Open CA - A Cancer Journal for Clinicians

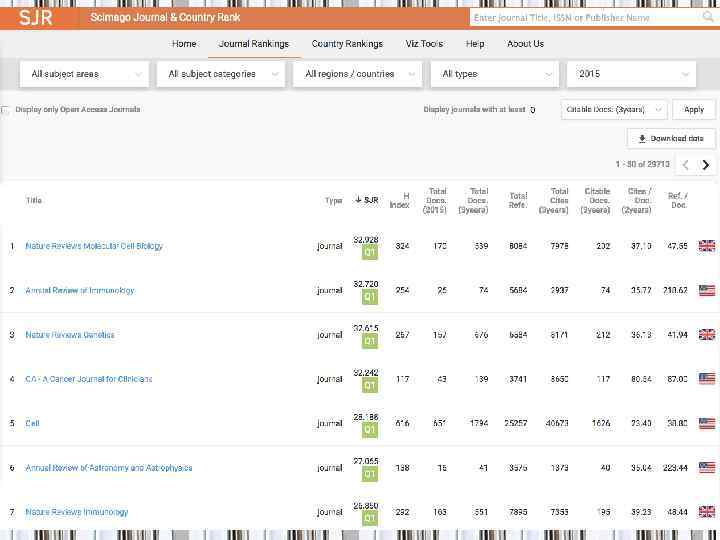point(89,379)
